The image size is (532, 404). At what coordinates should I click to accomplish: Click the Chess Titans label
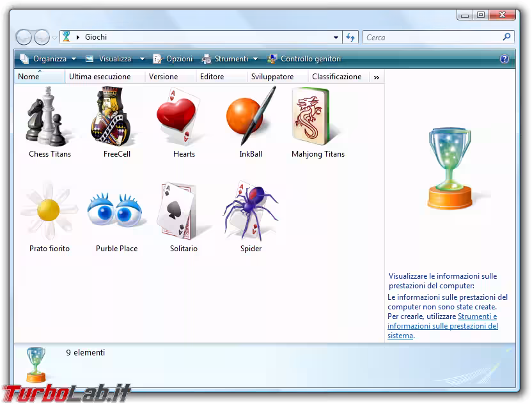(x=50, y=154)
